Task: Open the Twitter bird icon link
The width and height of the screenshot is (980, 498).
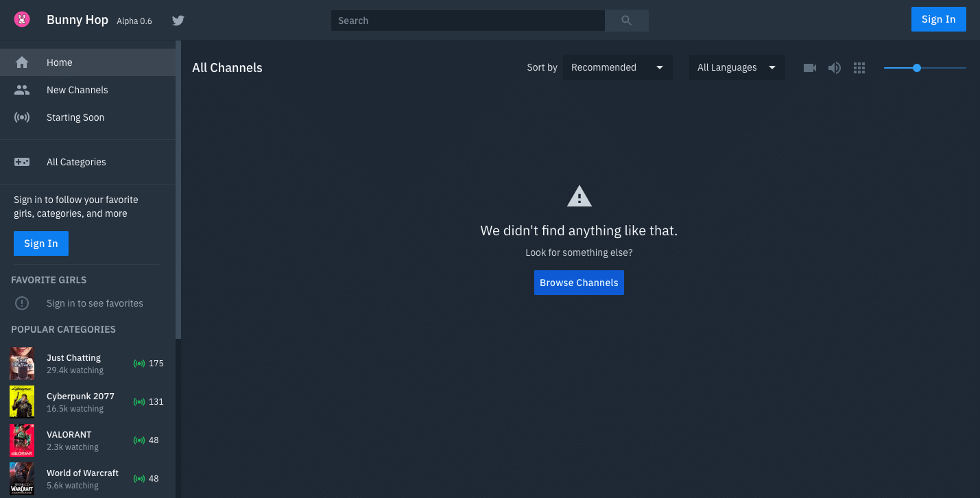Action: [178, 21]
